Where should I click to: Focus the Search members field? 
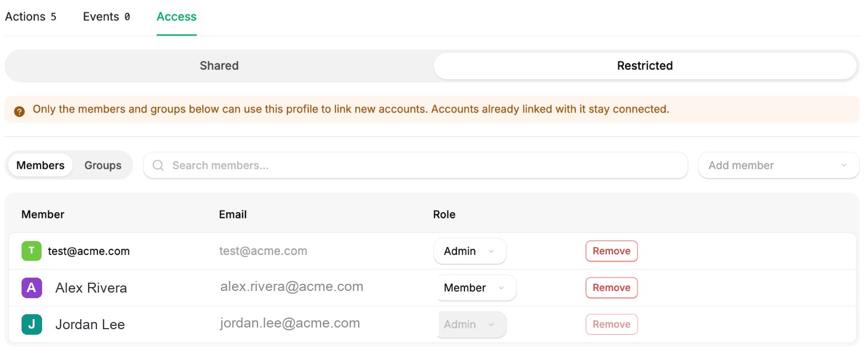tap(416, 165)
